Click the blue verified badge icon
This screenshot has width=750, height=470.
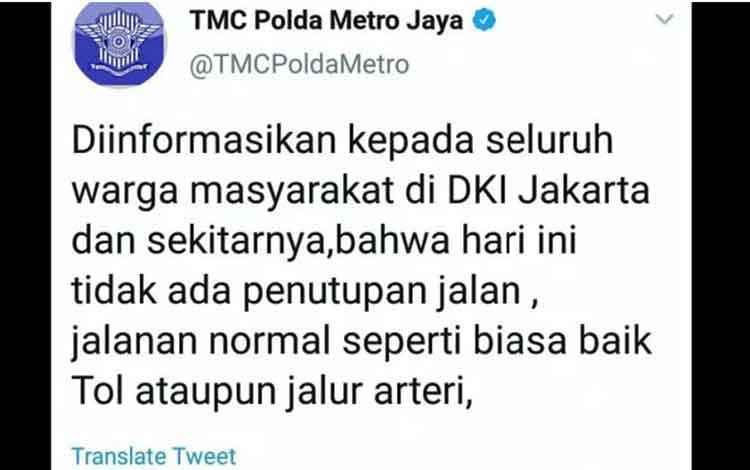484,21
